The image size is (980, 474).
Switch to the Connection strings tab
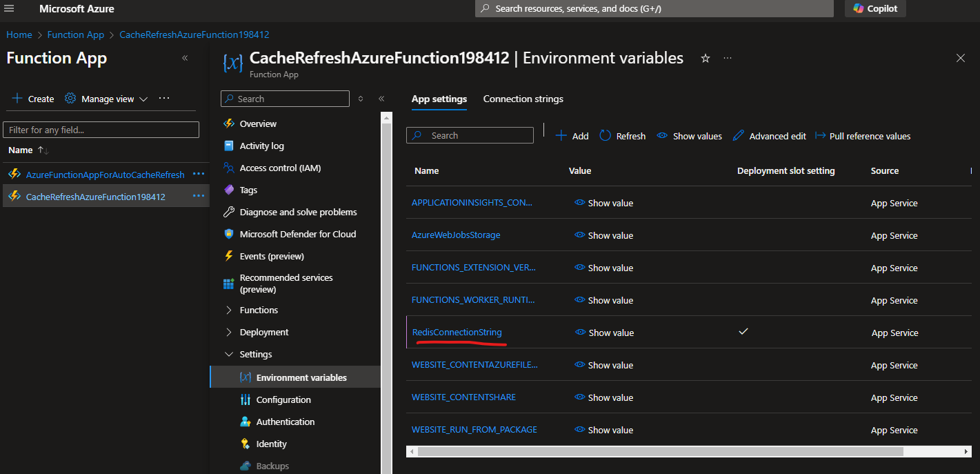point(523,99)
